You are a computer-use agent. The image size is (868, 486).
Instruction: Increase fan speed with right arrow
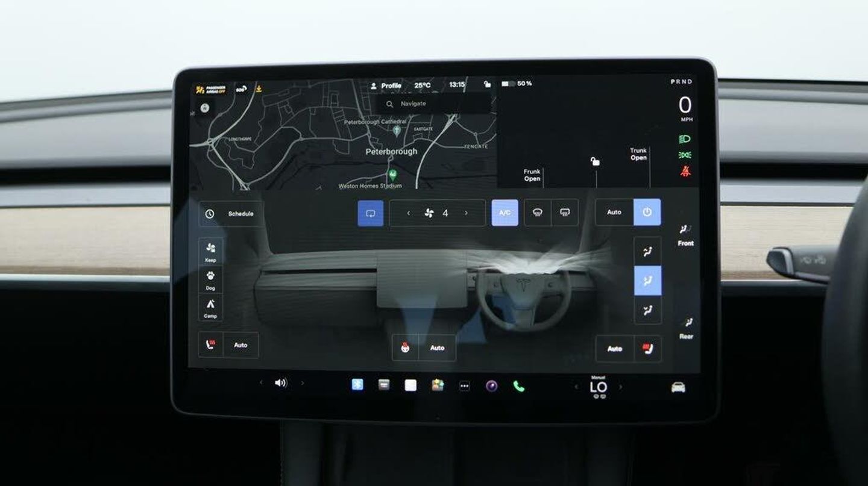466,213
